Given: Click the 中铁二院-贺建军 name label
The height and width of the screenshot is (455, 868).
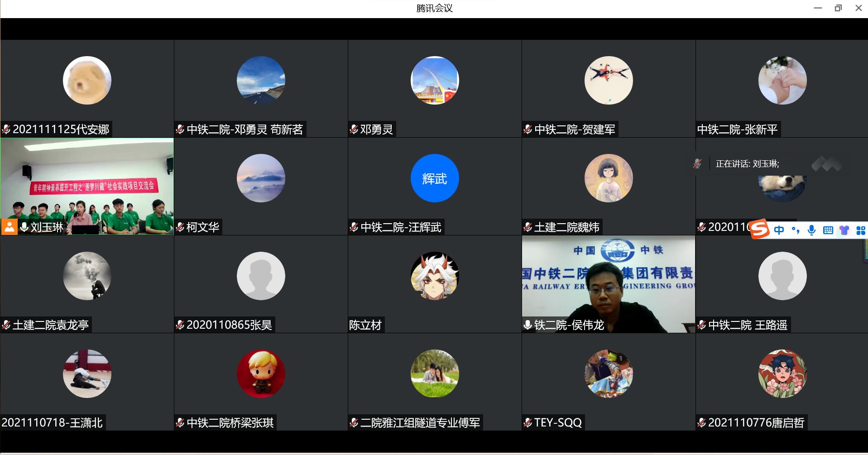Looking at the screenshot, I should click(574, 129).
